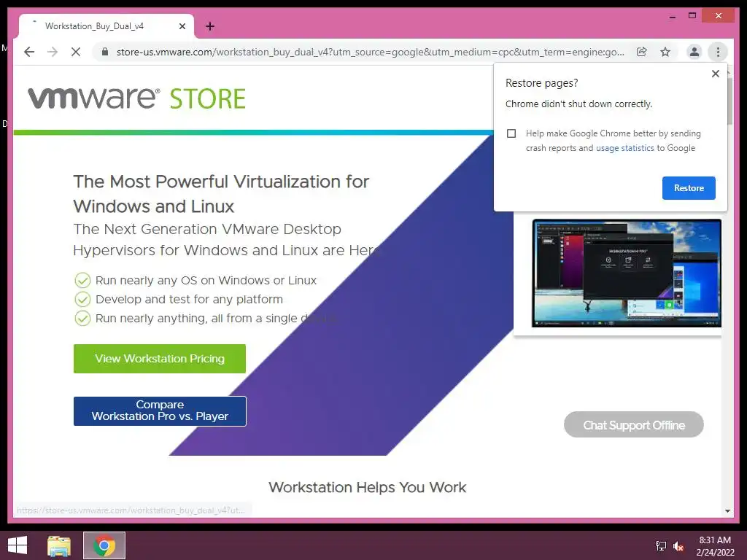Click the Chat Support Offline button
Screen dimensions: 747x560
(634, 425)
